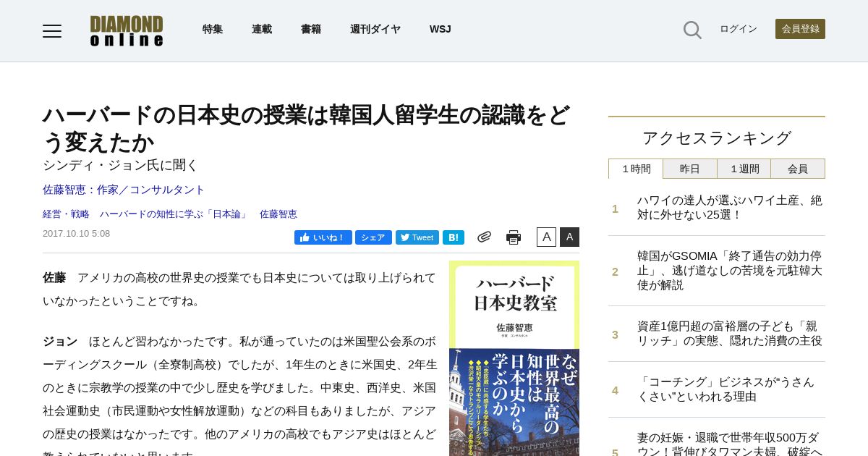The height and width of the screenshot is (456, 868).
Task: Click the speaker name ジョン
Action: coord(60,342)
